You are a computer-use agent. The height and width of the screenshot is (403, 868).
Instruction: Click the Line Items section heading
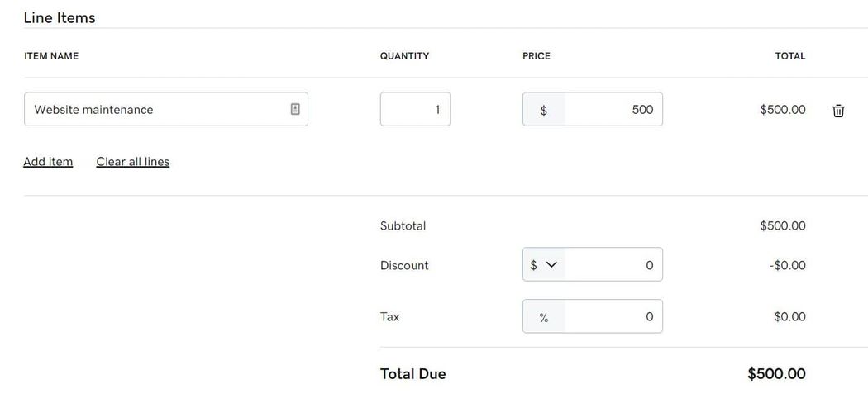[x=60, y=17]
